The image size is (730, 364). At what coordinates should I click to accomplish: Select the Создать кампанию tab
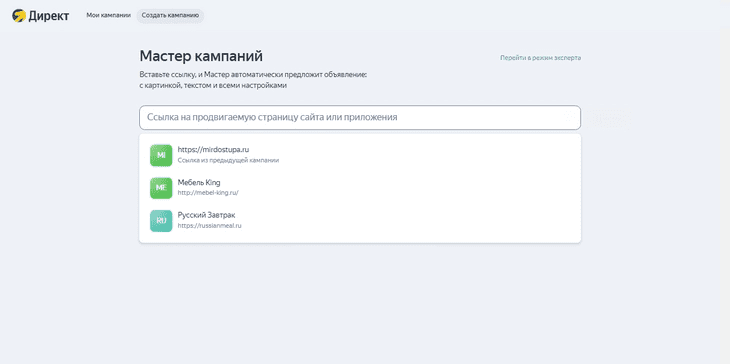170,15
